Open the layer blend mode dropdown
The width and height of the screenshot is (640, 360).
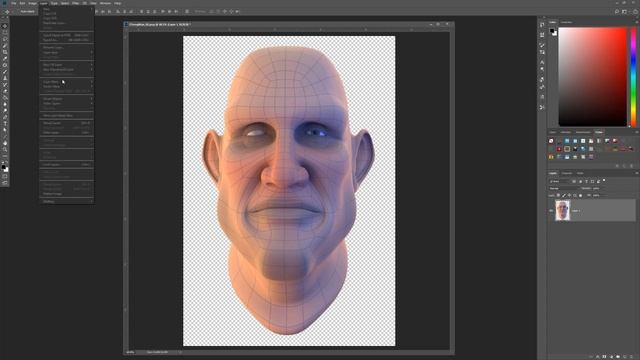[x=564, y=189]
